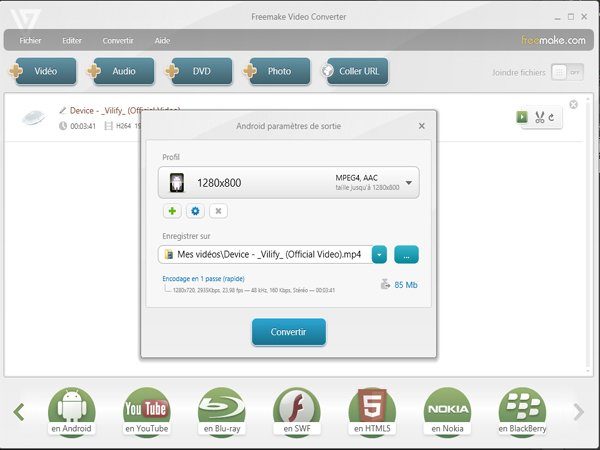This screenshot has height=450, width=600.
Task: Delete profile with the gray X icon
Action: (x=218, y=211)
